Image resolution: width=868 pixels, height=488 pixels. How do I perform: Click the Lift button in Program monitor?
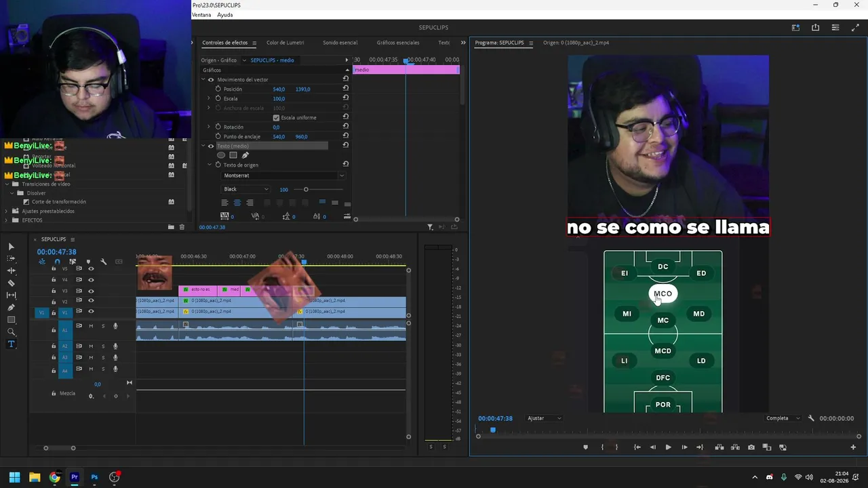719,447
